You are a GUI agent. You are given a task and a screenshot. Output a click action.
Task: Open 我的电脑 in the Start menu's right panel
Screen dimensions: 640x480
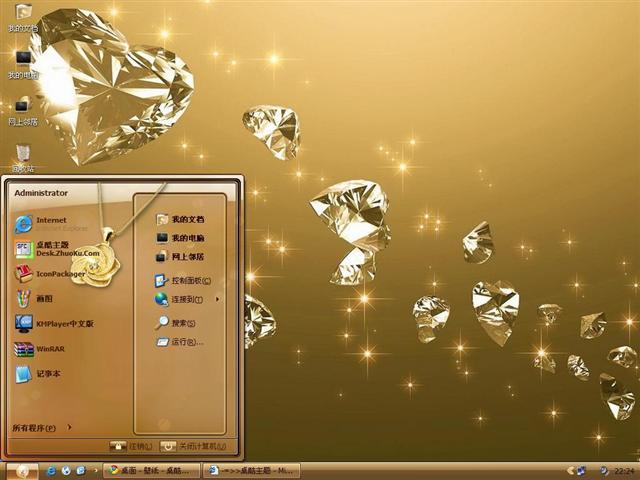point(180,238)
